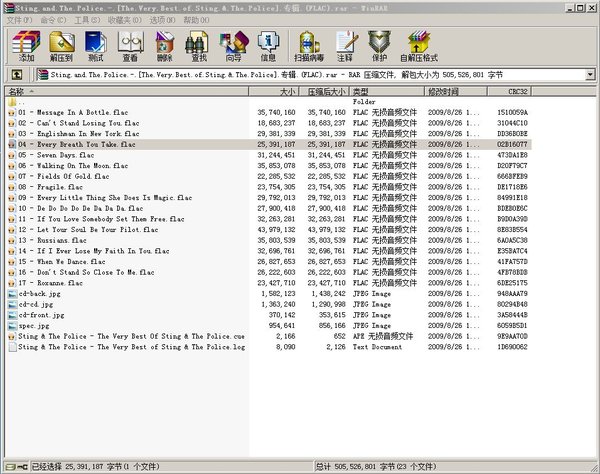The image size is (600, 474).
Task: Click the Delete (删除) toolbar icon
Action: (165, 46)
